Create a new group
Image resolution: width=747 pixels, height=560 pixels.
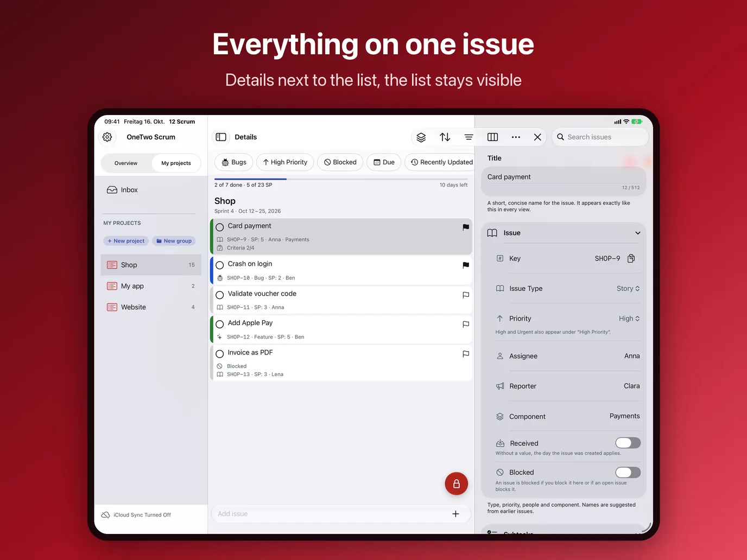click(174, 241)
